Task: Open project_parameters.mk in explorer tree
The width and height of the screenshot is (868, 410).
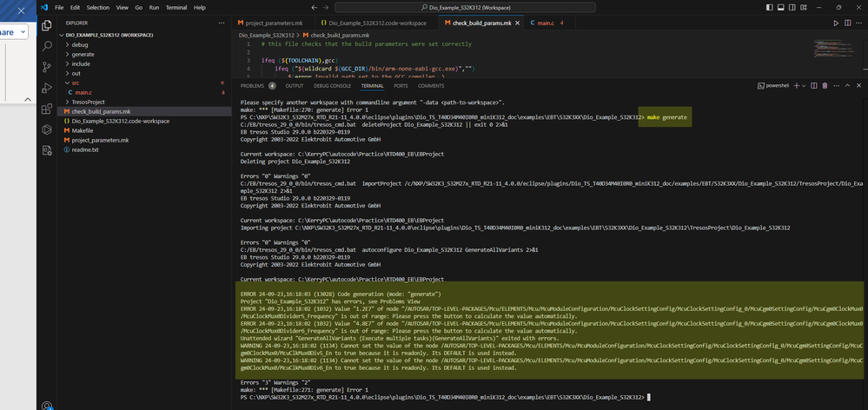Action: click(x=100, y=140)
